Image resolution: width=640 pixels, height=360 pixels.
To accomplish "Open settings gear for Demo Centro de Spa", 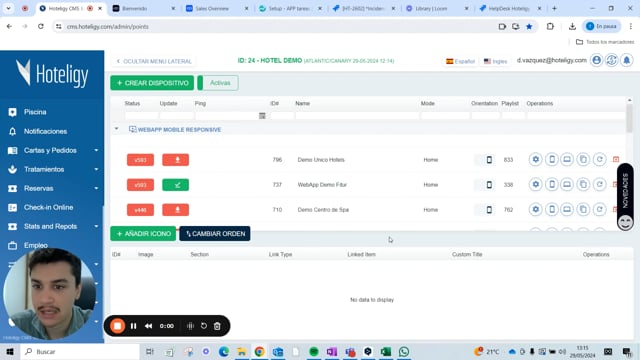I will coord(536,209).
